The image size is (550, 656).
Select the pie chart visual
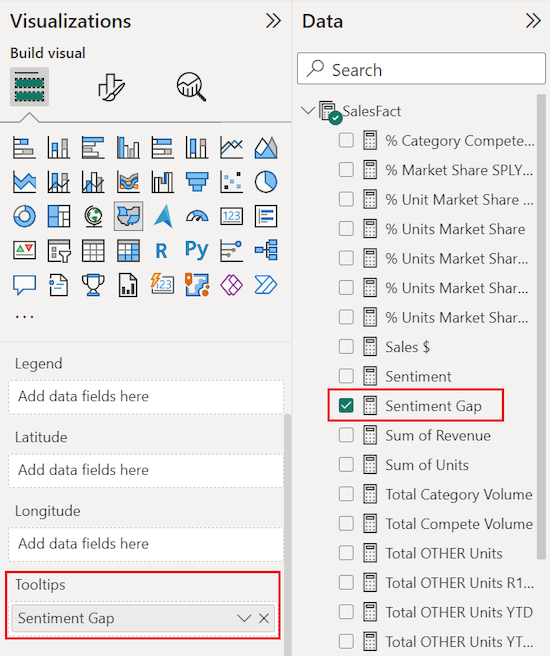(x=266, y=182)
